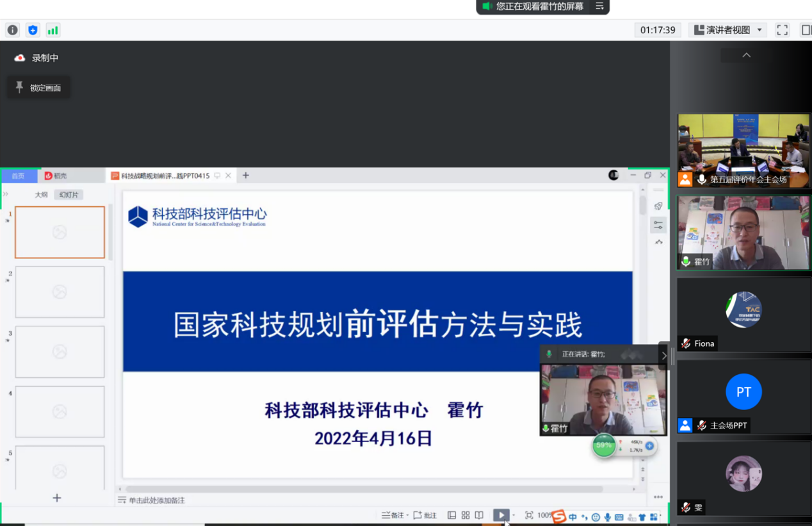Image resolution: width=812 pixels, height=526 pixels.
Task: Toggle normal view layout icon
Action: [451, 515]
